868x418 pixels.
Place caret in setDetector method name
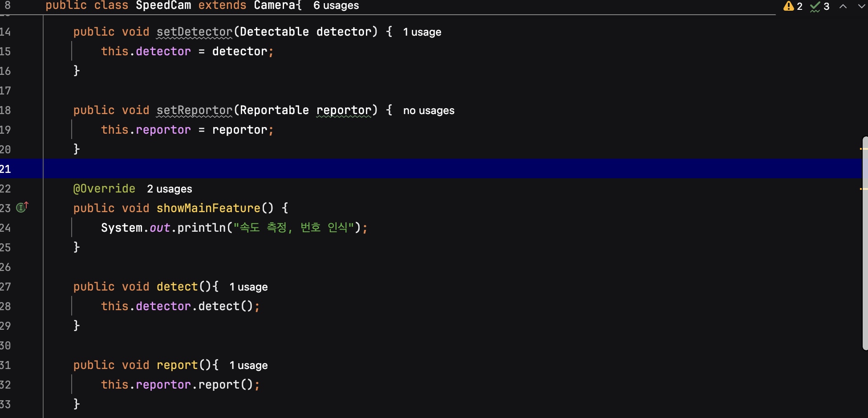(x=195, y=32)
